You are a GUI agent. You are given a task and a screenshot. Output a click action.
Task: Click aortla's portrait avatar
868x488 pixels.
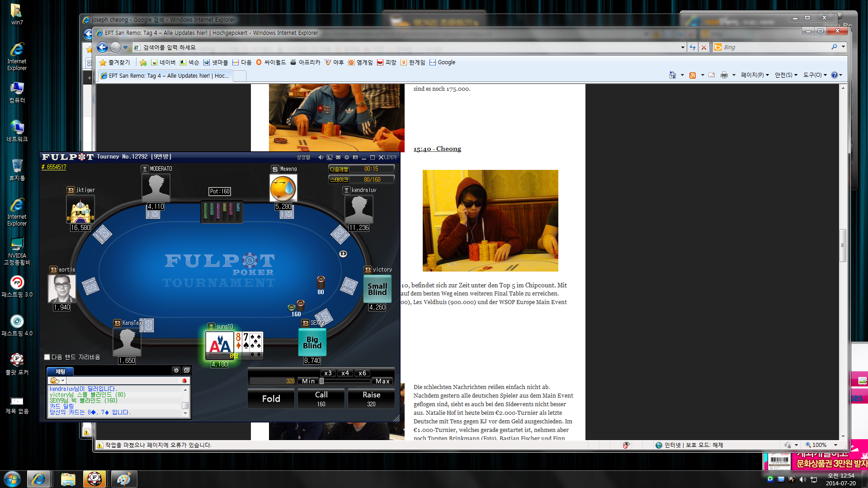point(62,288)
